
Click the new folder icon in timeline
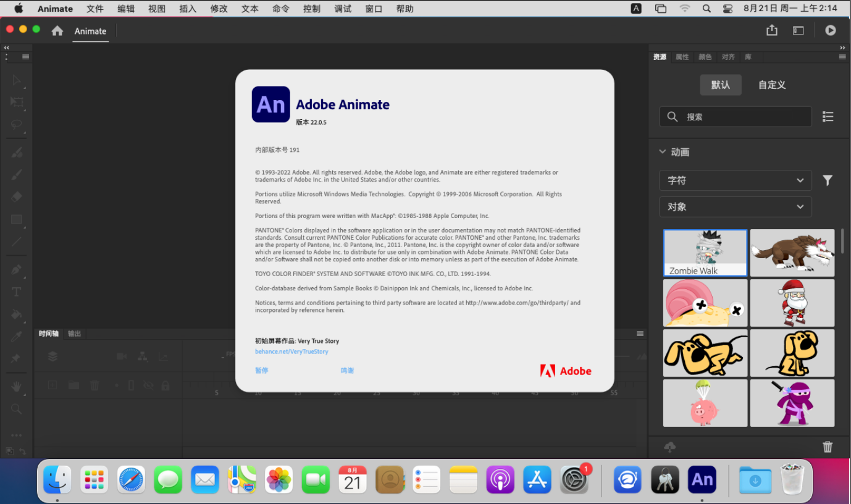coord(73,385)
